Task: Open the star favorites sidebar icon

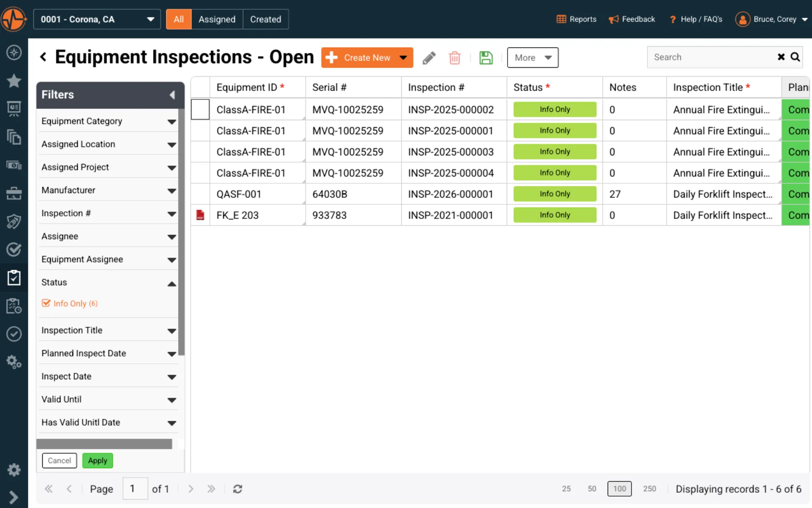Action: pos(14,80)
